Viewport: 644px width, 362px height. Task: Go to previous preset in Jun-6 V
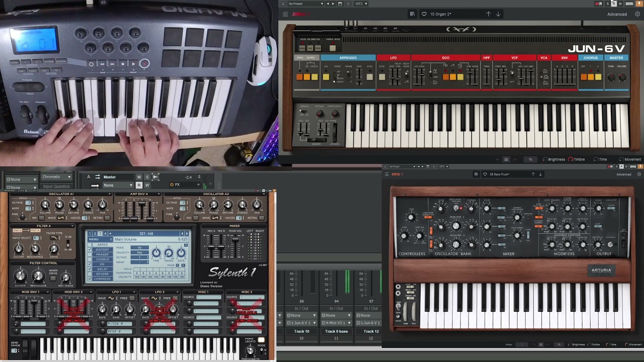[x=488, y=14]
